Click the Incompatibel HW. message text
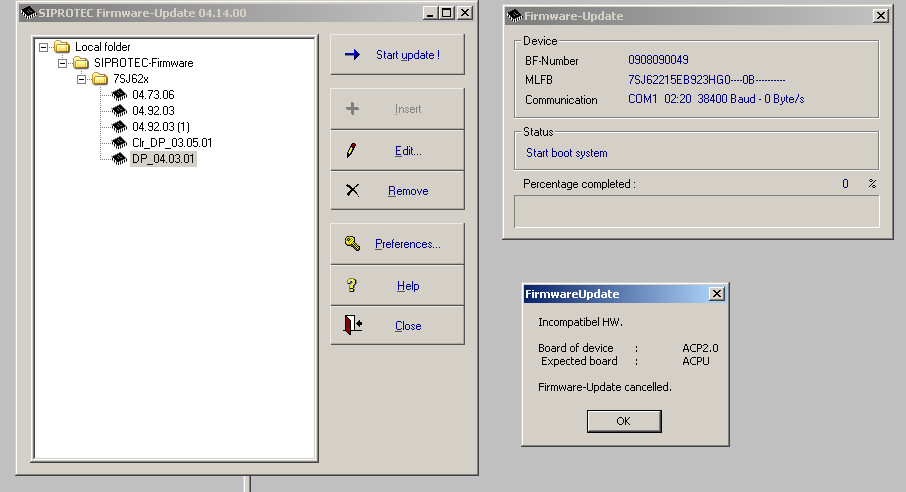 click(x=580, y=323)
